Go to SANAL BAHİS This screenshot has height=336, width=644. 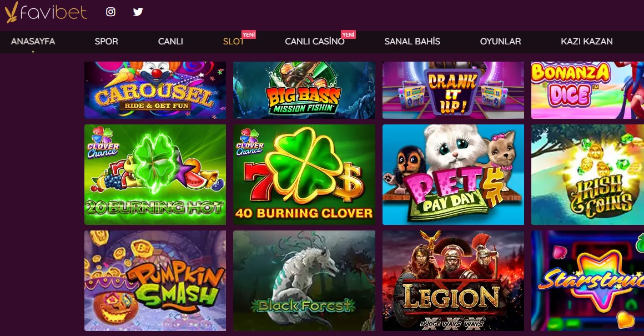point(412,42)
